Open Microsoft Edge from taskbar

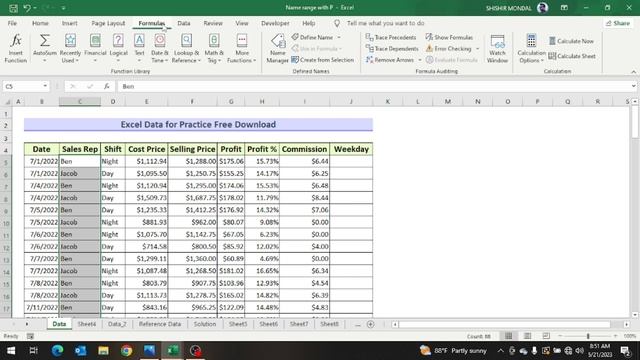point(57,351)
